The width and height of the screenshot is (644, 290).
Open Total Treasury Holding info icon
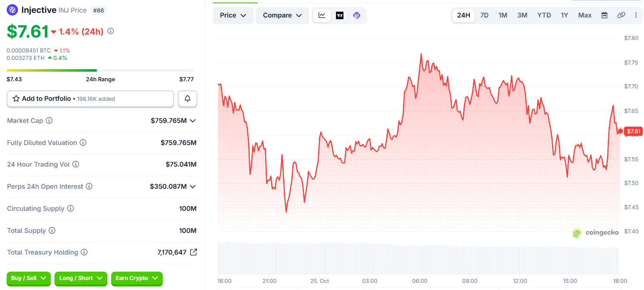pyautogui.click(x=84, y=252)
